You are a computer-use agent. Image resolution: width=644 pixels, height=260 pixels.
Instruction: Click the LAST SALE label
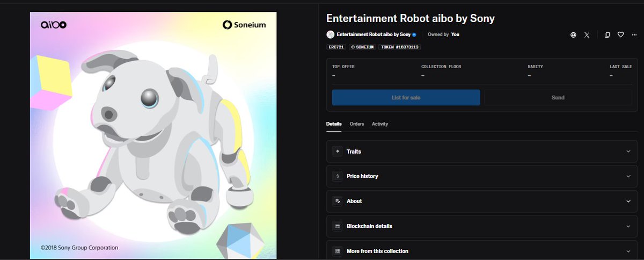[621, 67]
